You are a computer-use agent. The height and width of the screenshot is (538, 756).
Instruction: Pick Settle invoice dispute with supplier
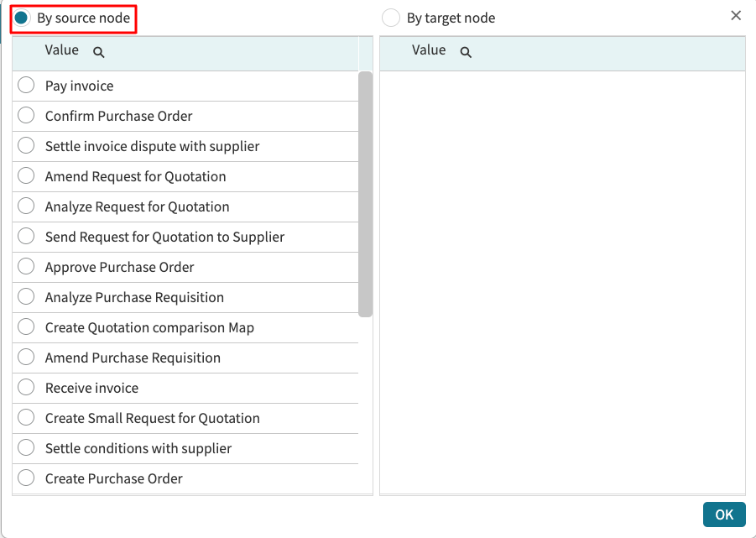pos(26,146)
